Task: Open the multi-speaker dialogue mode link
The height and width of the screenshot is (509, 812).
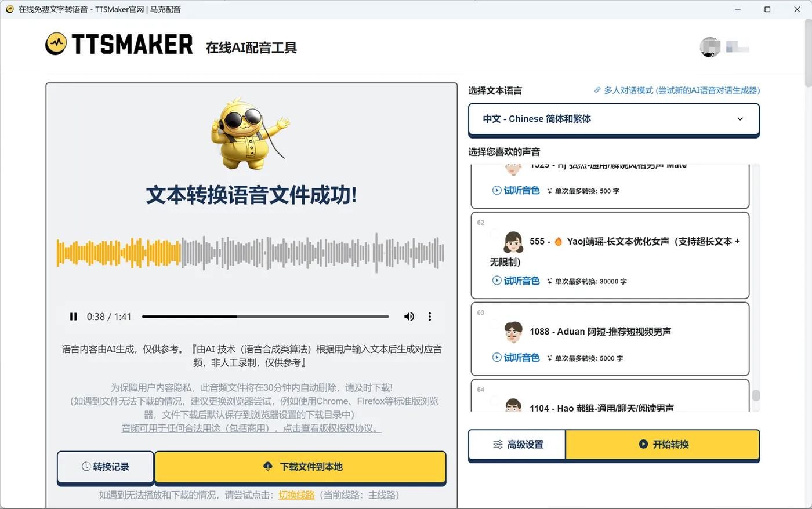Action: tap(677, 90)
